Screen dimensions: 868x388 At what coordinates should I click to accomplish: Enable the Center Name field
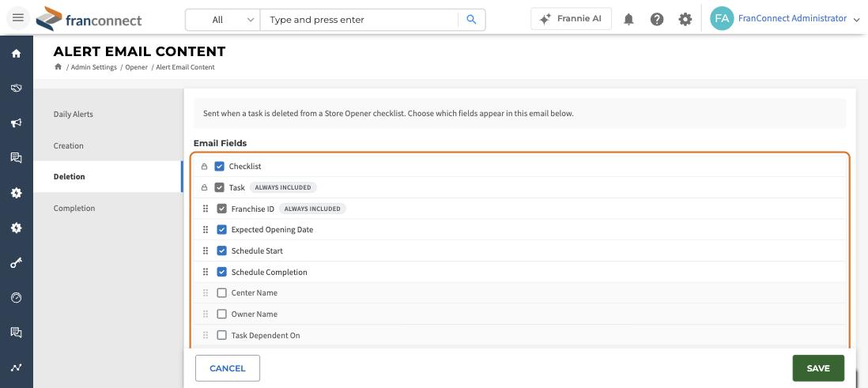click(x=221, y=293)
